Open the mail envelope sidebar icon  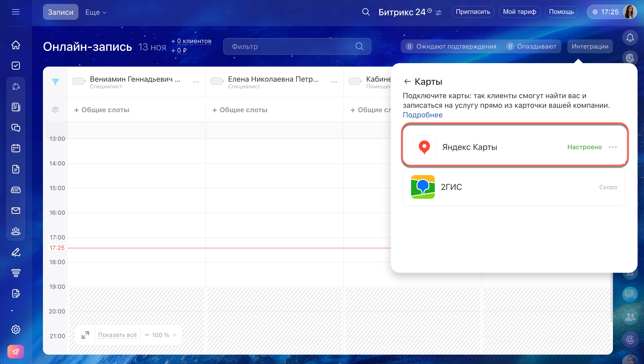tap(16, 211)
